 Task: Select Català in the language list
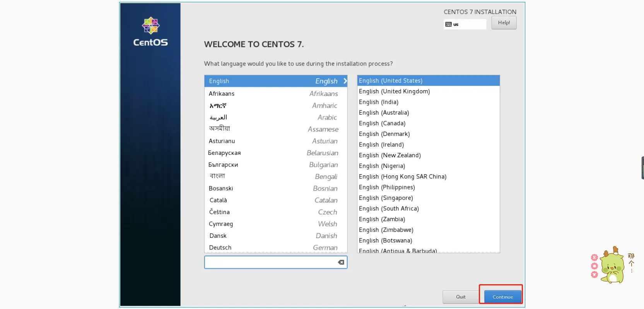(x=276, y=200)
